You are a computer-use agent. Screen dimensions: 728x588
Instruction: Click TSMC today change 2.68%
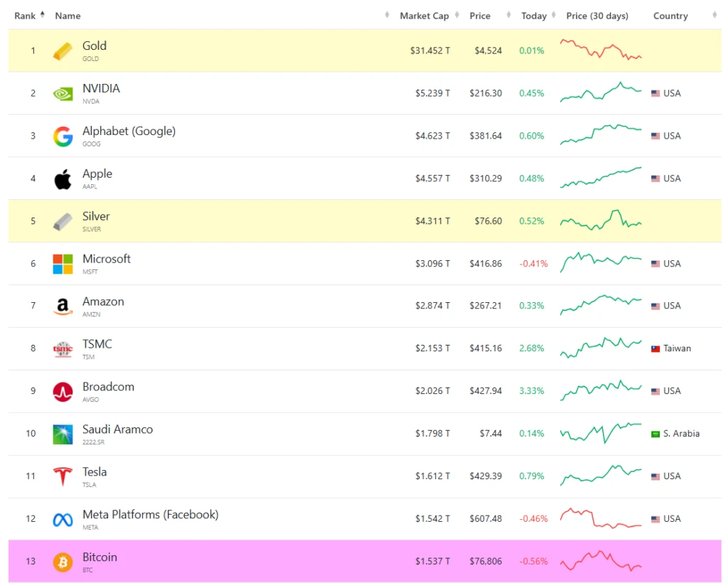[532, 348]
